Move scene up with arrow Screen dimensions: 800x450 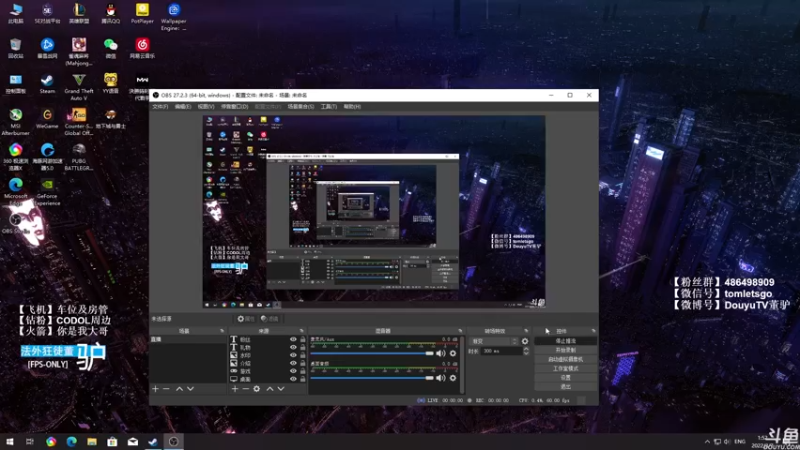click(180, 389)
